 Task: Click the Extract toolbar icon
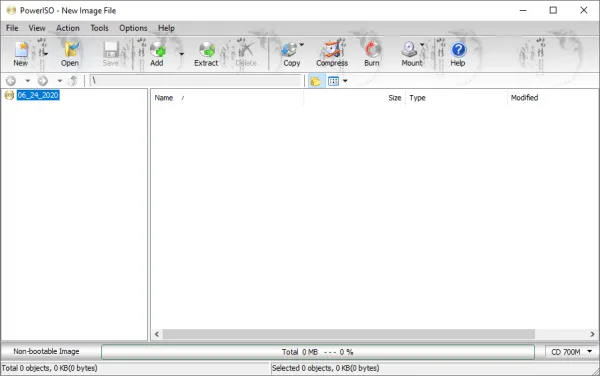(x=207, y=50)
